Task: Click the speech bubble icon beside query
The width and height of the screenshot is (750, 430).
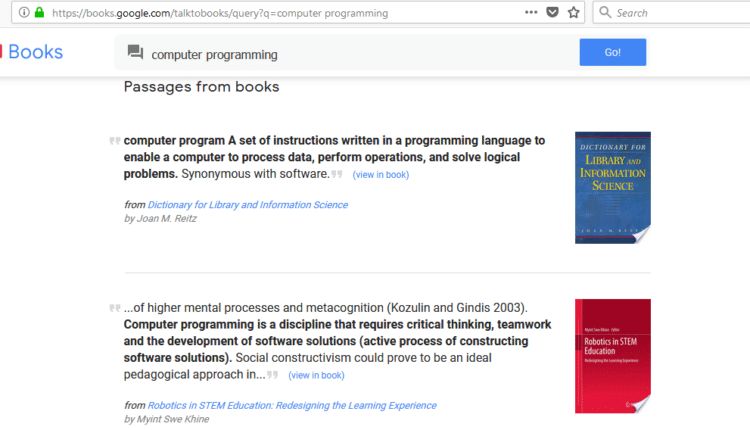Action: tap(135, 52)
